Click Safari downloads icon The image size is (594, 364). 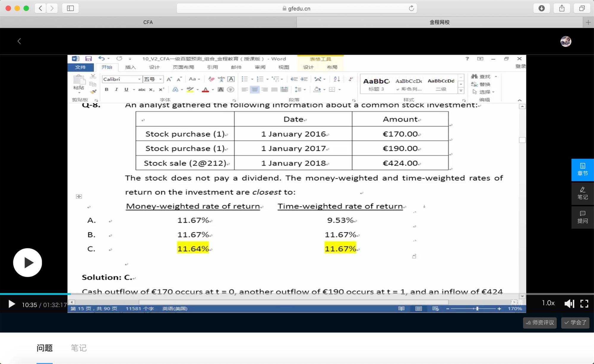(541, 8)
